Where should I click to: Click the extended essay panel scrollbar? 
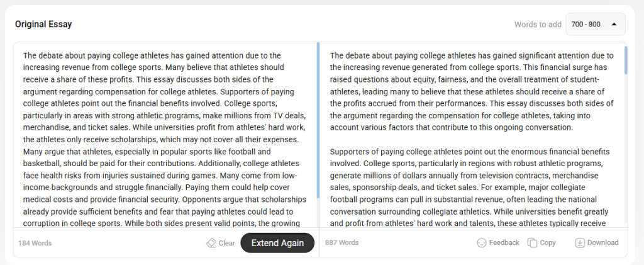626,60
